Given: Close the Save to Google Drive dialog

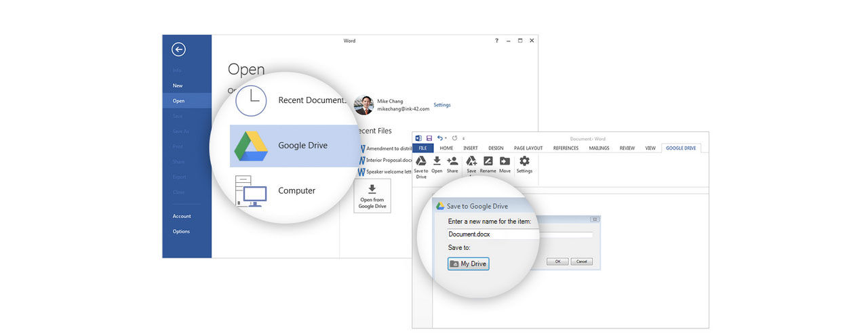Looking at the screenshot, I should (594, 219).
